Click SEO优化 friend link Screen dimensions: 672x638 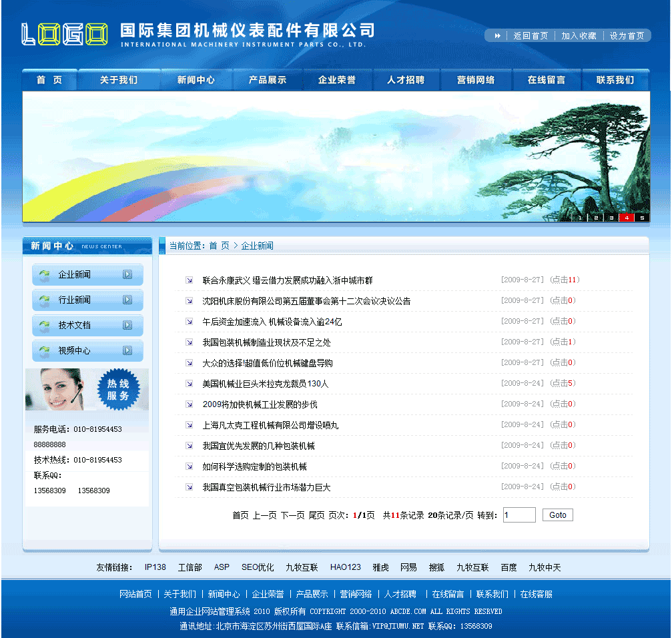tap(258, 567)
